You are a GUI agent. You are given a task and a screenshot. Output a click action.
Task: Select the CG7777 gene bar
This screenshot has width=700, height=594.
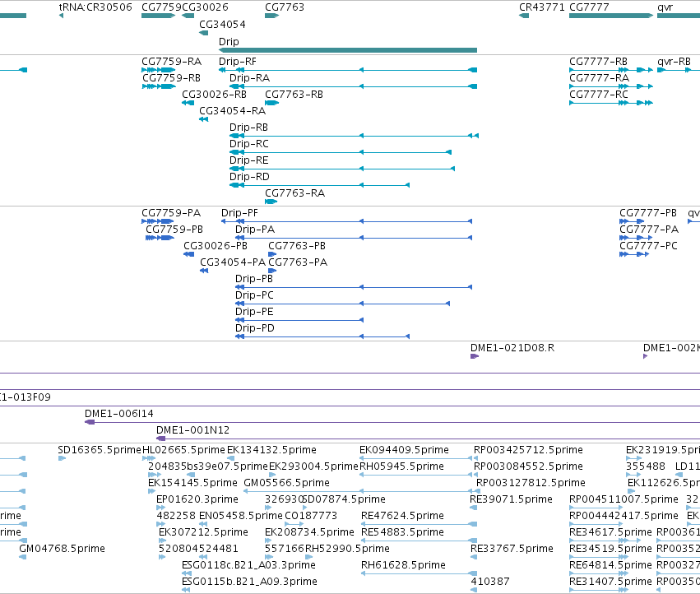(x=611, y=16)
